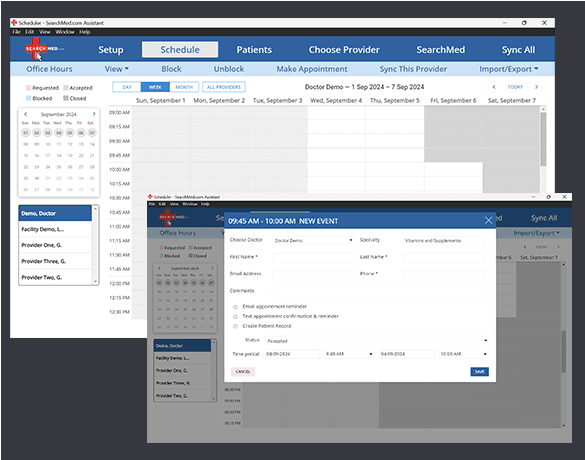Click the Comments input field
The image size is (585, 460).
378,291
